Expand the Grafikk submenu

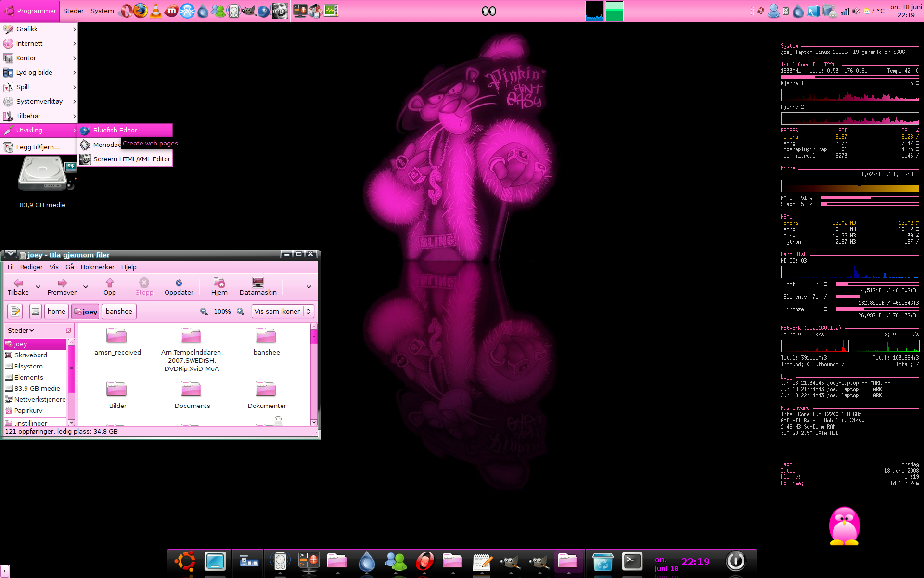click(x=39, y=29)
